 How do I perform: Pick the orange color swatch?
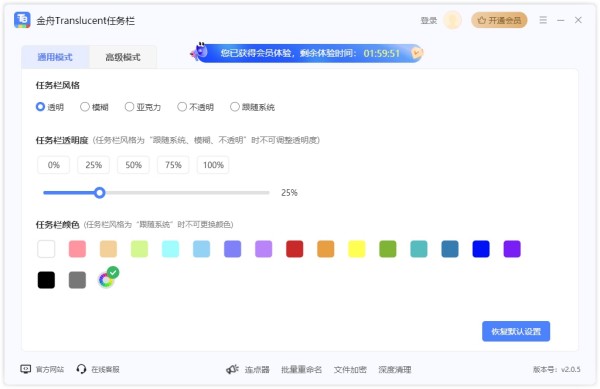point(326,249)
